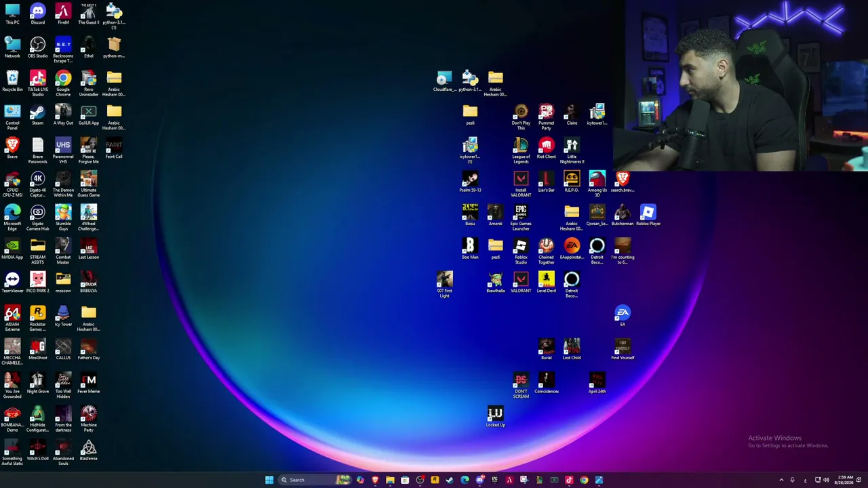Launch the OBS Studio shortcut

37,47
